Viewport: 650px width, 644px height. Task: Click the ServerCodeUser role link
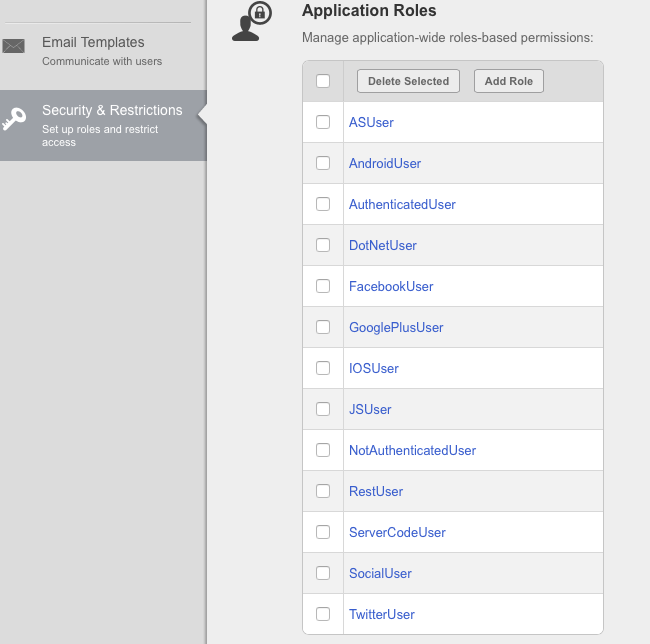397,532
